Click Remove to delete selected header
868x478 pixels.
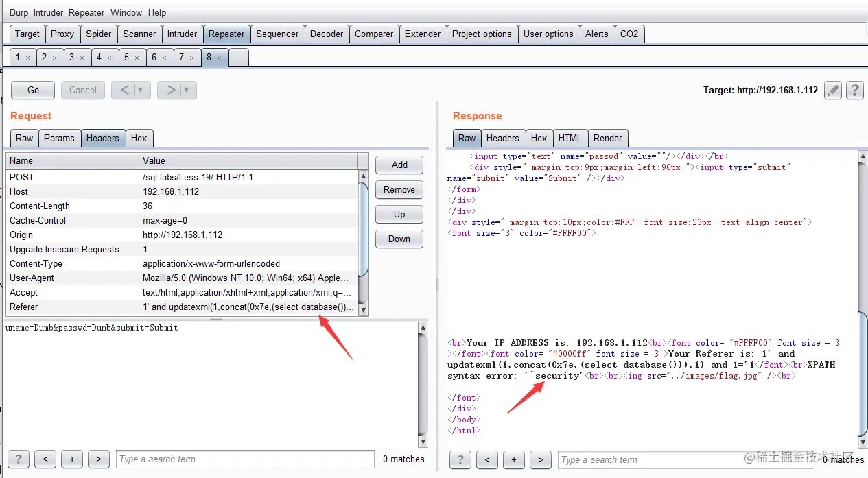[399, 189]
